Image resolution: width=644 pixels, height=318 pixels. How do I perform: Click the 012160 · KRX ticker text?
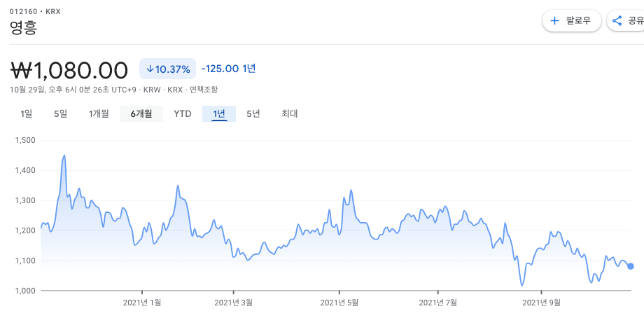tap(35, 11)
